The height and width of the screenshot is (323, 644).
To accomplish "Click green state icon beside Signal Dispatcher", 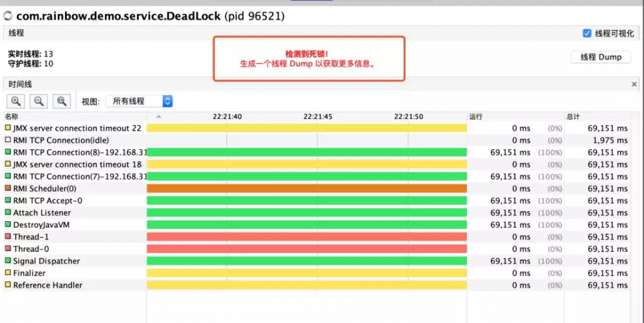I will click(8, 260).
